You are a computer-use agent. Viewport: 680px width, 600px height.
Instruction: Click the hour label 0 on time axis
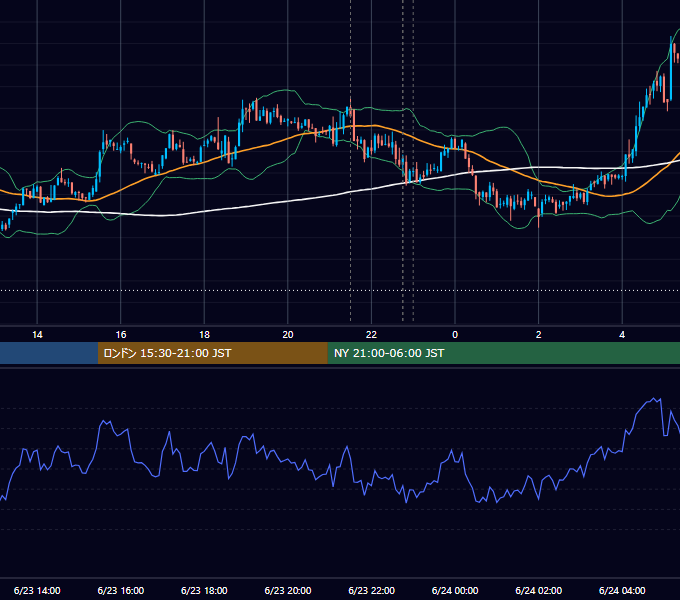point(455,335)
